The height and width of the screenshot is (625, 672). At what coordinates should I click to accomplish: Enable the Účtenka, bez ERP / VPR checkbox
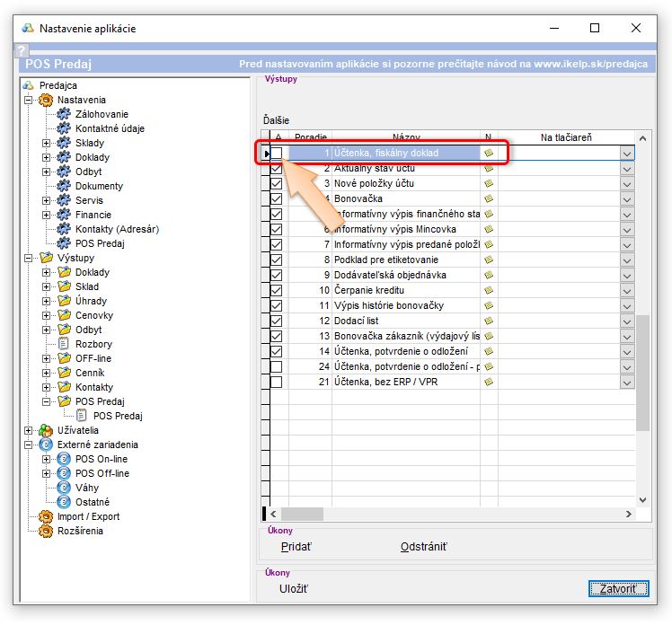coord(277,382)
